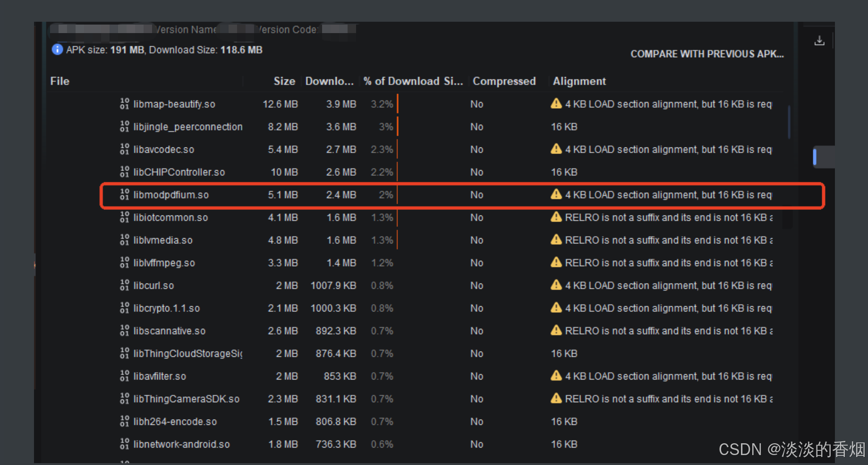Click the blue marker tab at right edge
Image resolution: width=868 pixels, height=465 pixels.
[815, 157]
